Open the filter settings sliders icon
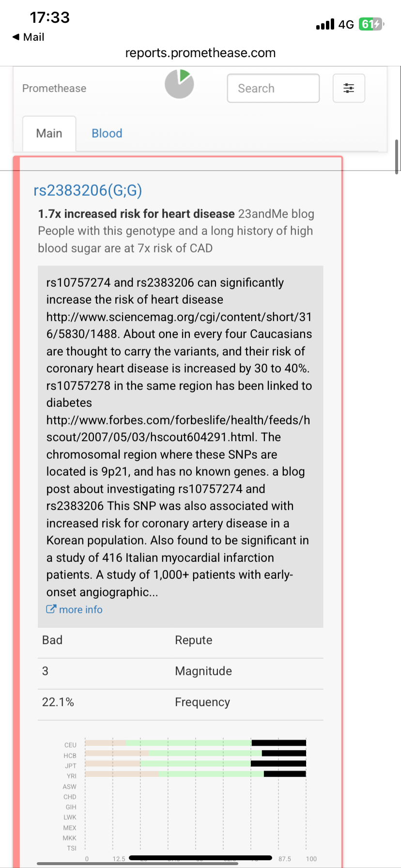401x868 pixels. pyautogui.click(x=349, y=88)
